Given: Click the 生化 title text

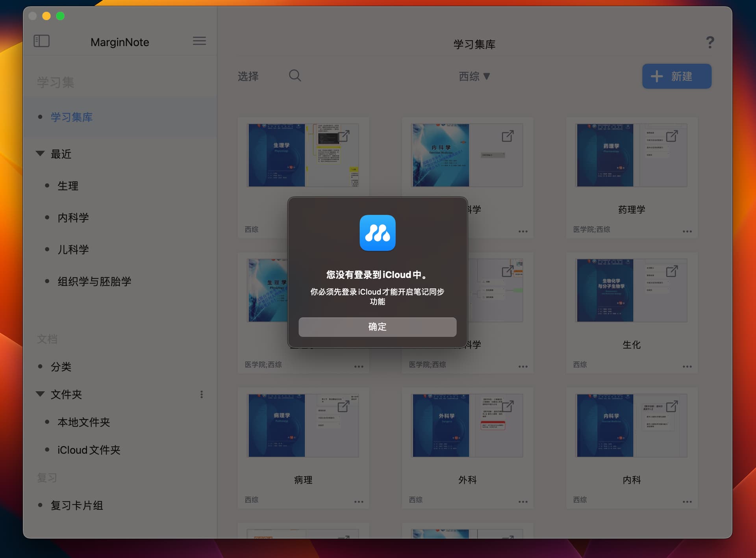Looking at the screenshot, I should tap(632, 345).
